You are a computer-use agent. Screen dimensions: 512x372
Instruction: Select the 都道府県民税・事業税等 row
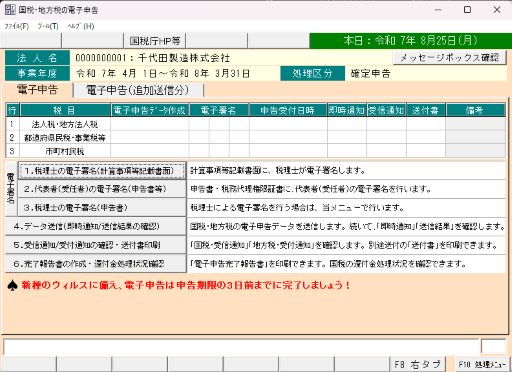[x=255, y=137]
